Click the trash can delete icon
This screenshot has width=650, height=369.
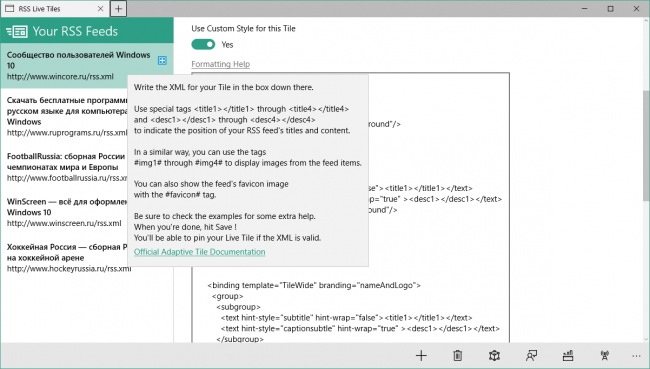(x=458, y=355)
